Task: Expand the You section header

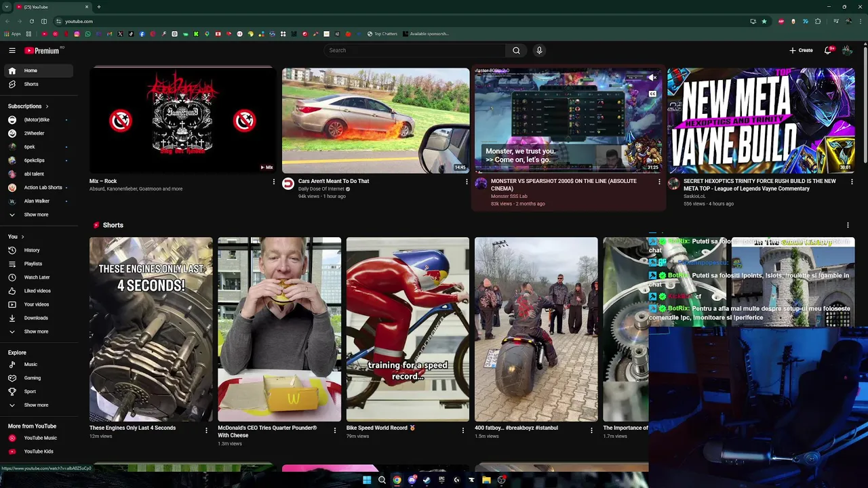Action: coord(16,237)
